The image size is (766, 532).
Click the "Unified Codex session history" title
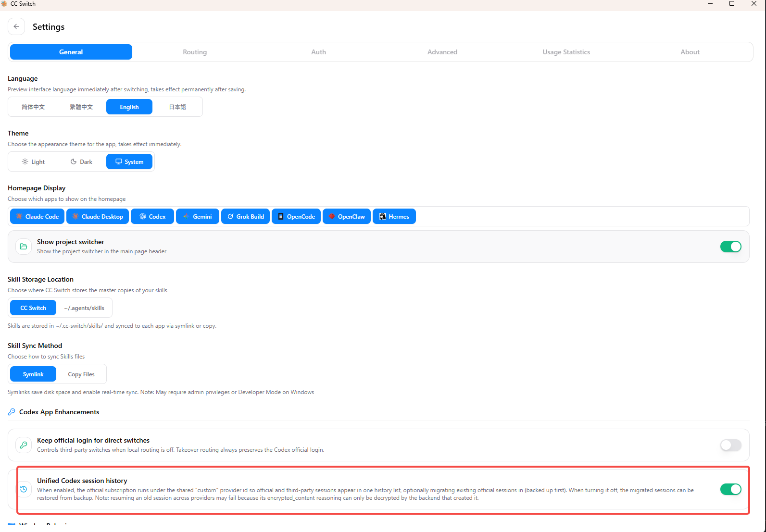point(82,481)
